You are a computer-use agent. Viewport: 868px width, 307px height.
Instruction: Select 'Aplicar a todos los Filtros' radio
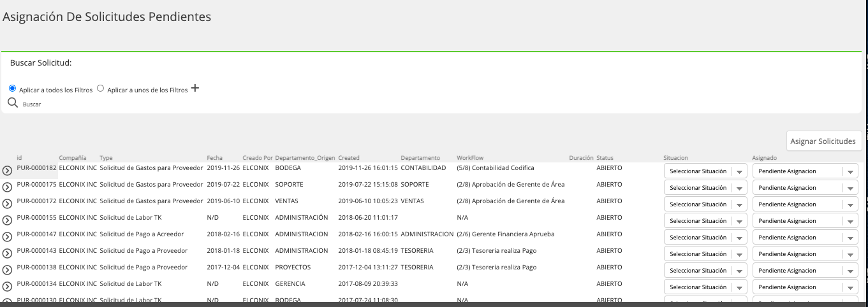click(13, 89)
